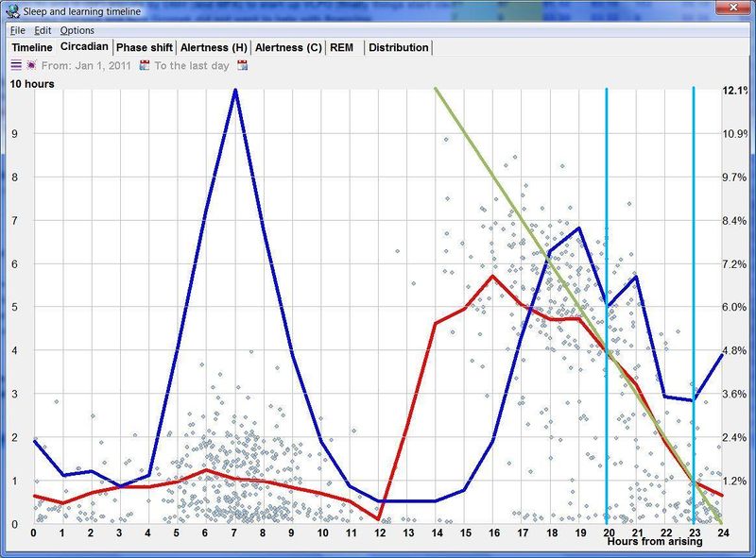
Task: Select the REM tab
Action: point(342,46)
